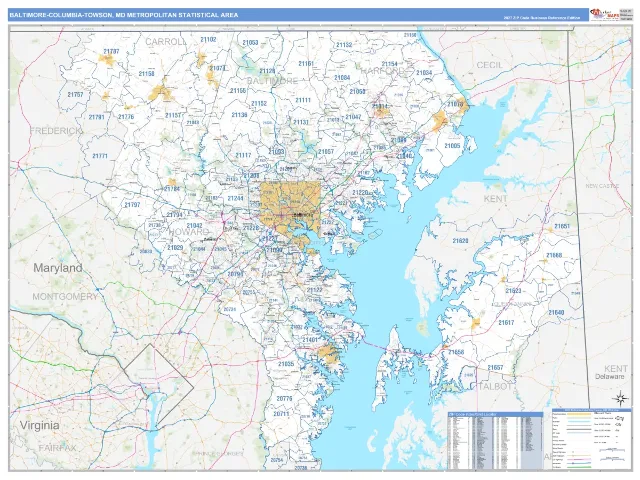
Task: Select ZIP code 21757 label
Action: pos(76,94)
